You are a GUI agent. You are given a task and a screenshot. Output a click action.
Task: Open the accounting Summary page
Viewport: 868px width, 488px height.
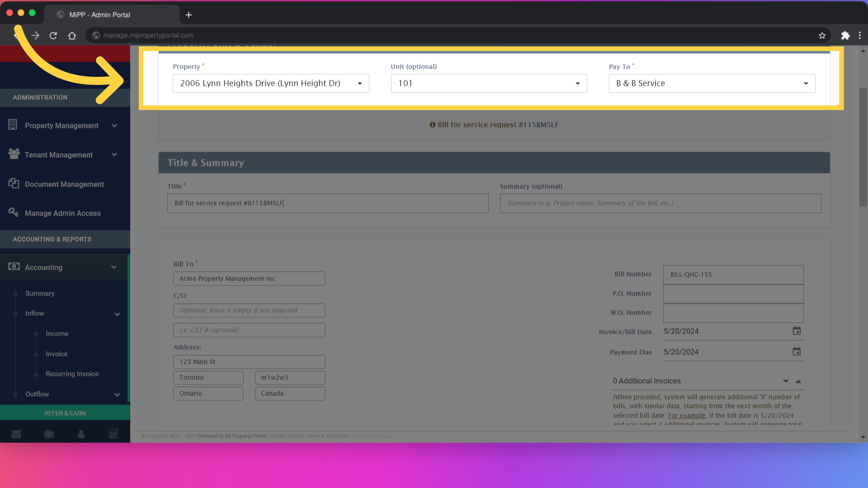40,293
